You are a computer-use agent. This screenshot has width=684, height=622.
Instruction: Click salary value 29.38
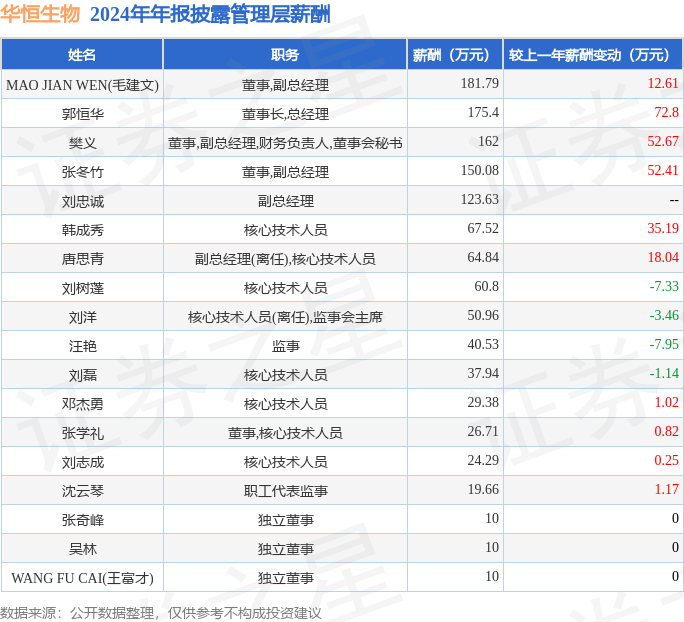[x=483, y=403]
